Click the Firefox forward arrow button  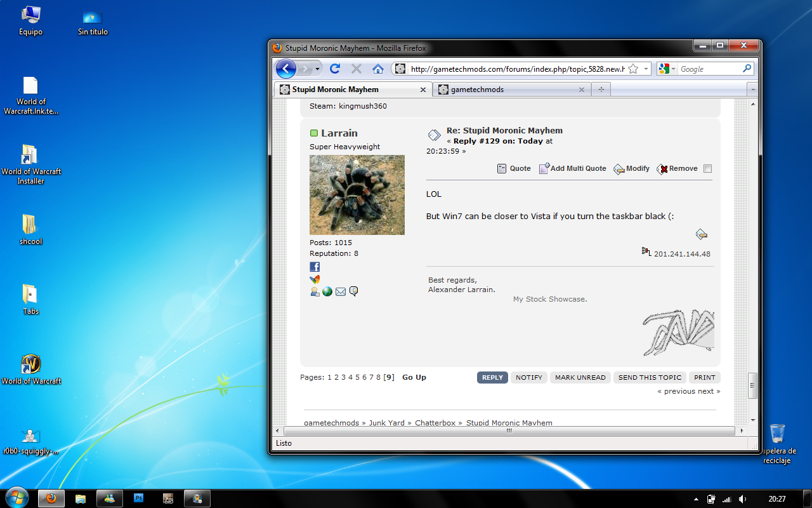(x=306, y=69)
